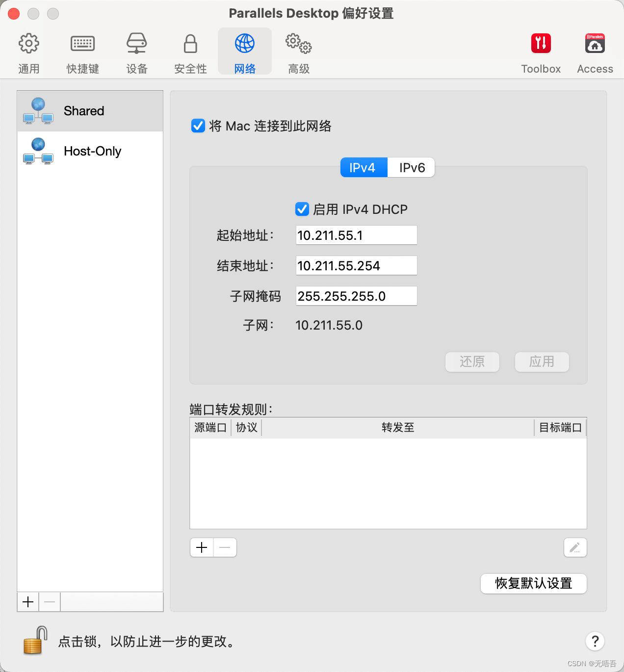Open the 通用 general settings pane
The height and width of the screenshot is (672, 624).
pos(29,53)
